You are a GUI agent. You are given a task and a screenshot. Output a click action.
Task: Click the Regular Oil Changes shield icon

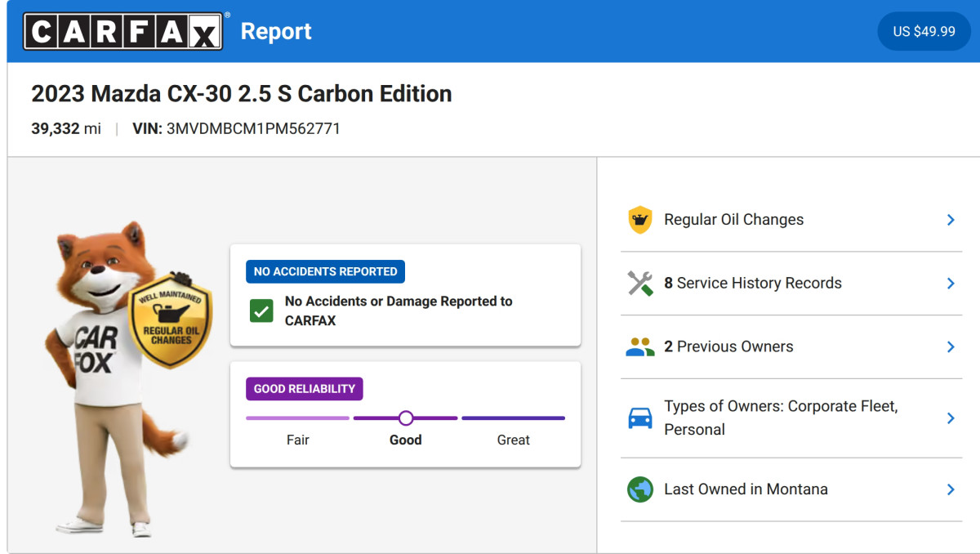[x=640, y=220]
